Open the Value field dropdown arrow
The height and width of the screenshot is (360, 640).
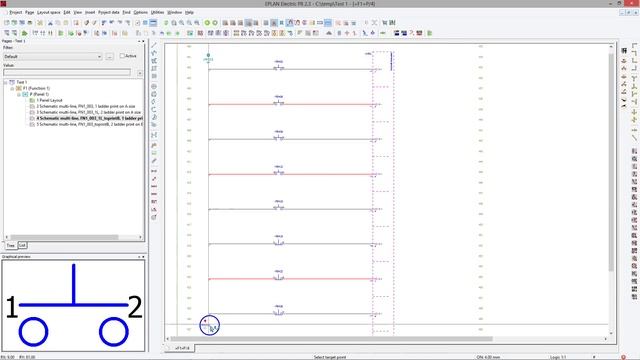point(140,73)
